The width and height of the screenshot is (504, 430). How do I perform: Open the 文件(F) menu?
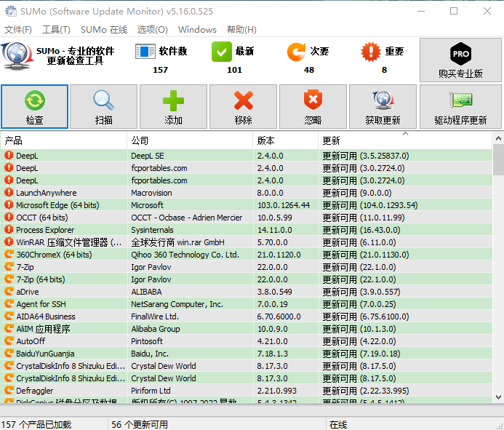tap(18, 30)
